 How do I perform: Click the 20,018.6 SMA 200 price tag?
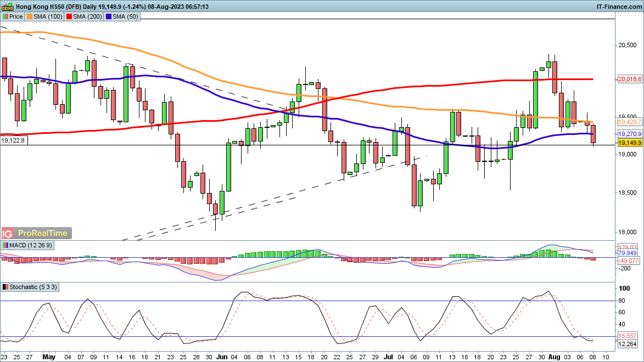pos(630,79)
